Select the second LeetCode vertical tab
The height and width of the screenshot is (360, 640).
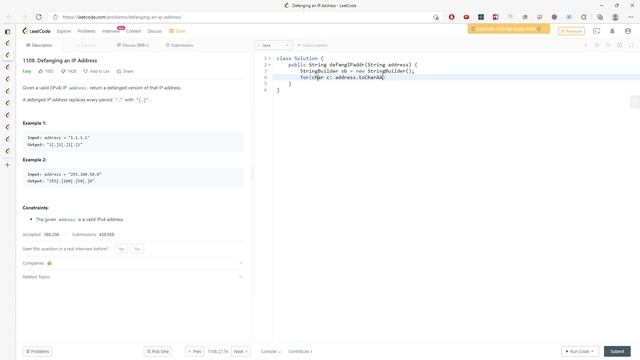(7, 55)
